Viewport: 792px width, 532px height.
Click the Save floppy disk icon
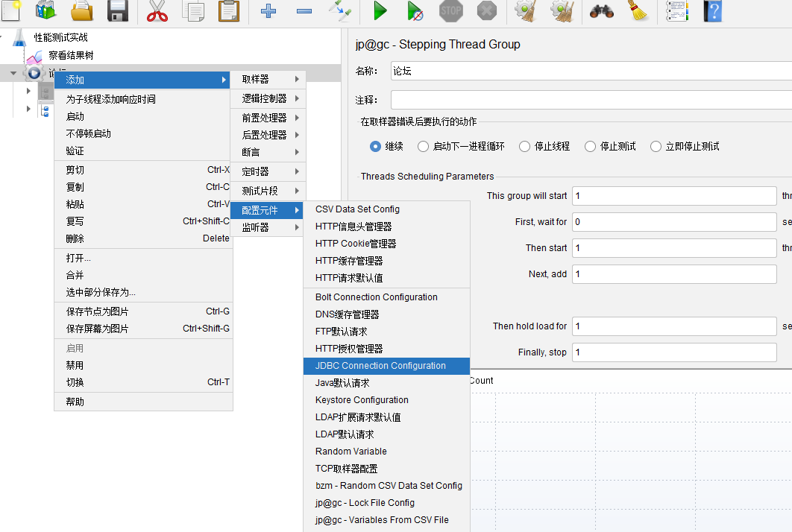point(118,10)
